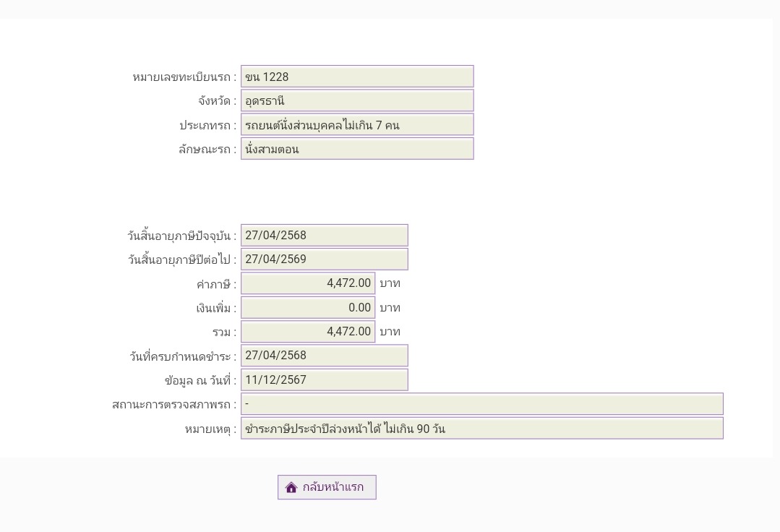Click the บาท unit beside the รวม field
Viewport: 780px width, 532px height.
tap(390, 332)
